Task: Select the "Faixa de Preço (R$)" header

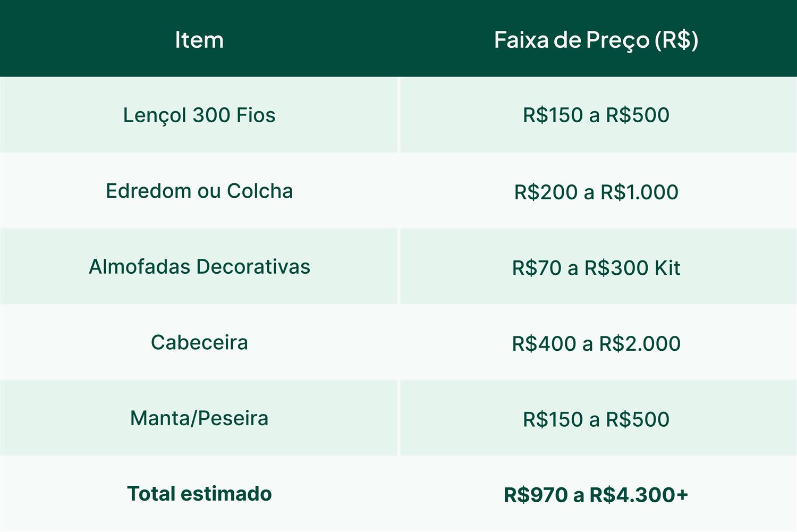Action: [596, 40]
